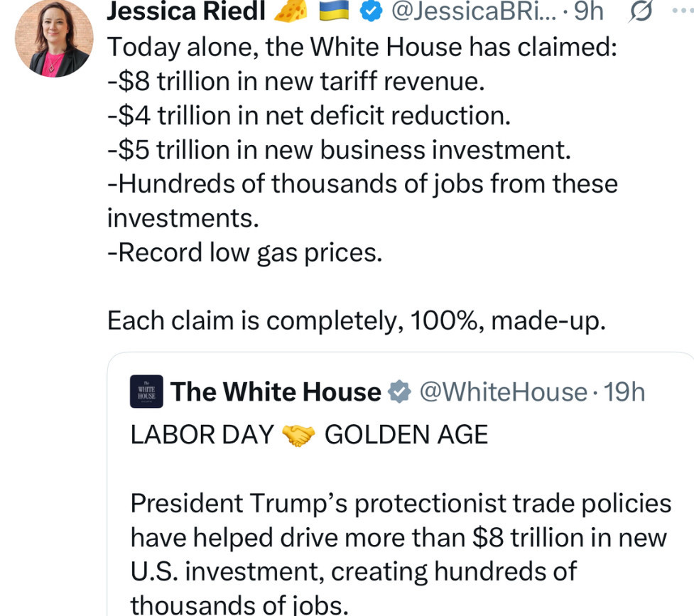Image resolution: width=694 pixels, height=616 pixels.
Task: Click the "Record low gas prices" line
Action: coord(245,253)
